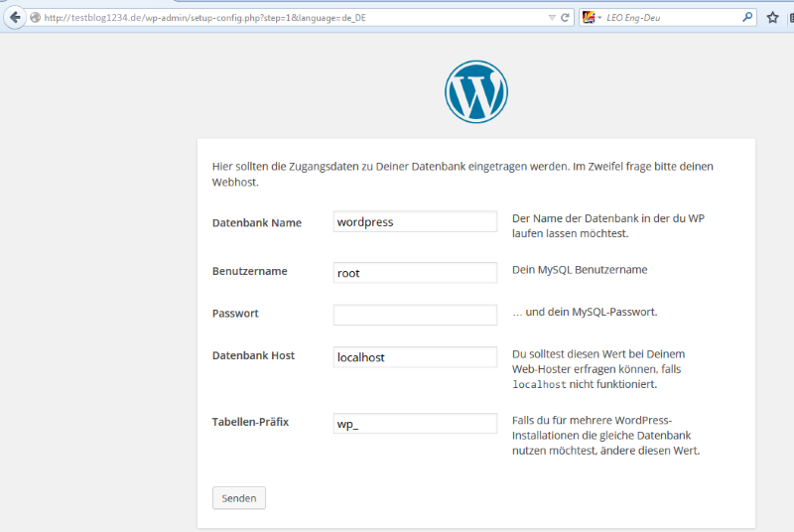The height and width of the screenshot is (532, 794).
Task: Click the "Dein MySQL Benutzername" hint text
Action: pyautogui.click(x=580, y=270)
